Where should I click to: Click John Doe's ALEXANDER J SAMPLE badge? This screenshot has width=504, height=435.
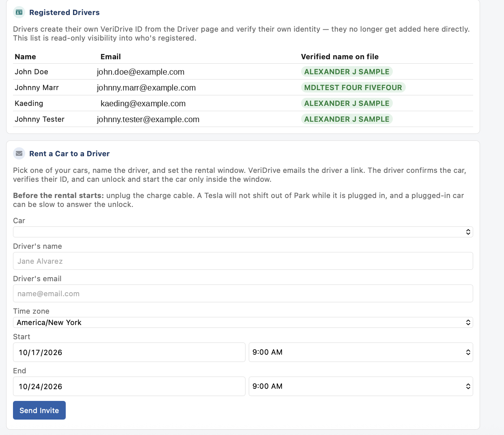pos(347,72)
